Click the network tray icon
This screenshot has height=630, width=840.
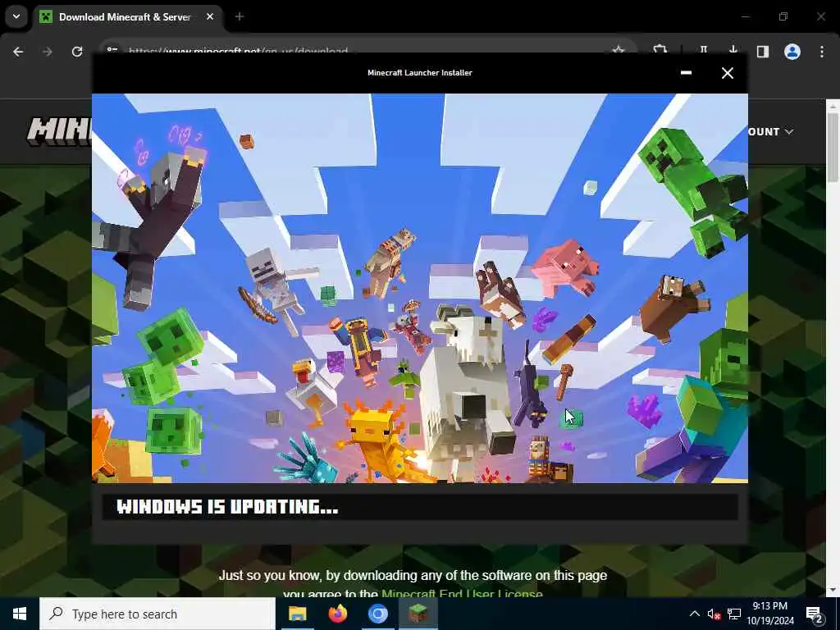click(734, 614)
